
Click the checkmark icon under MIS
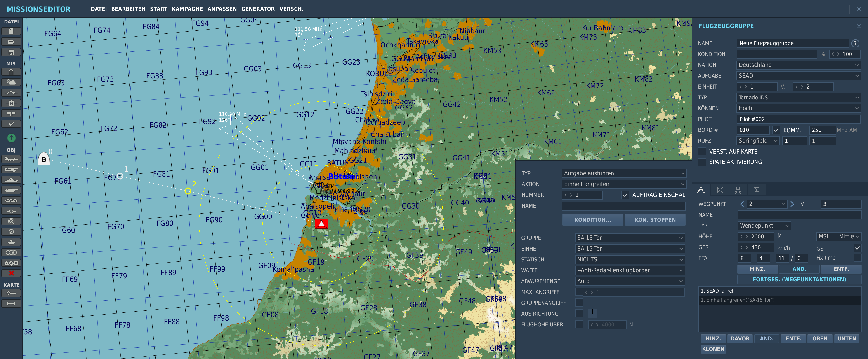tap(11, 124)
